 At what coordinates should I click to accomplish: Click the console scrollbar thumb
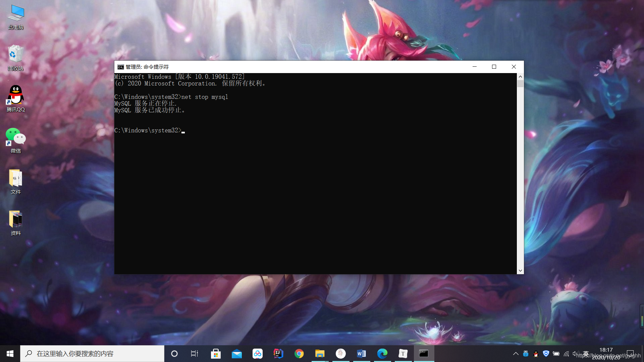pos(520,84)
